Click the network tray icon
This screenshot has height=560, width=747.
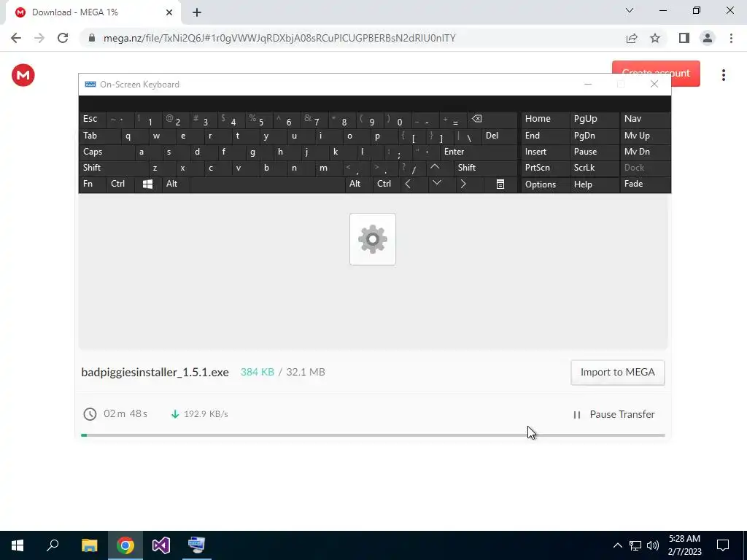(x=635, y=545)
